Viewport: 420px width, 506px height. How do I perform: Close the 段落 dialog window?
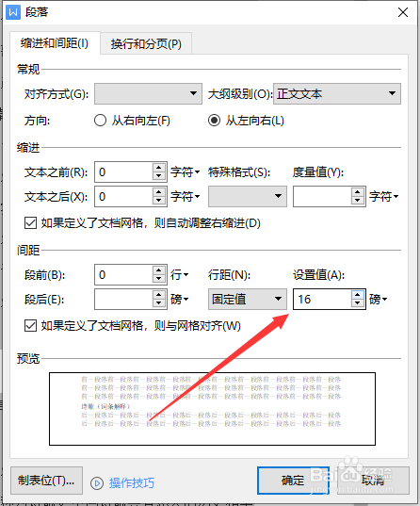(403, 12)
